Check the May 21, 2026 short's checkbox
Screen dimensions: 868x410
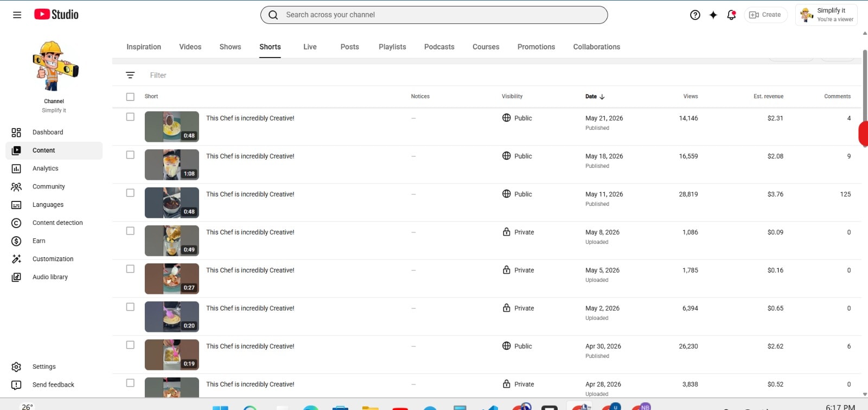click(130, 117)
